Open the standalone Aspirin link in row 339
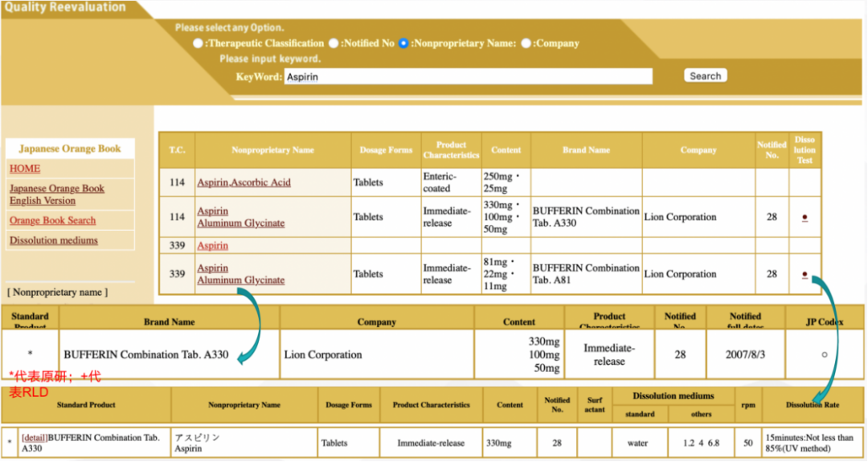The width and height of the screenshot is (868, 462). point(212,245)
